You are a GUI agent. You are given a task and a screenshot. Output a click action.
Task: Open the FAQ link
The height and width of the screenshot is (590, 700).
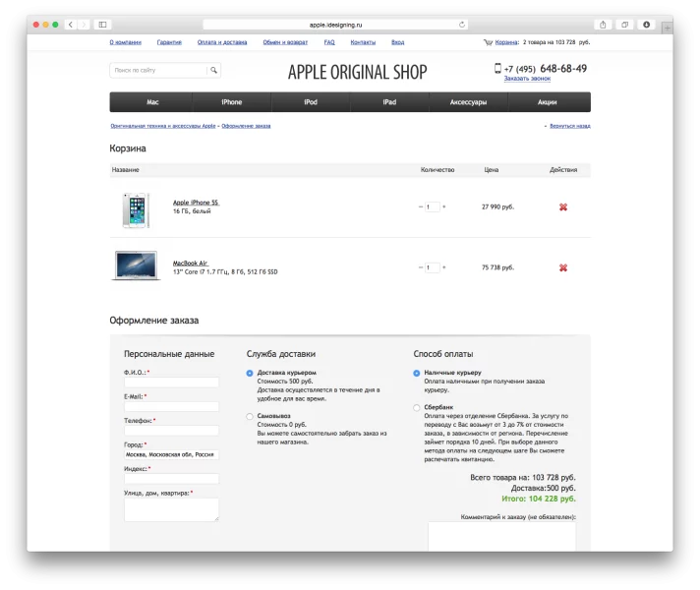[x=329, y=42]
